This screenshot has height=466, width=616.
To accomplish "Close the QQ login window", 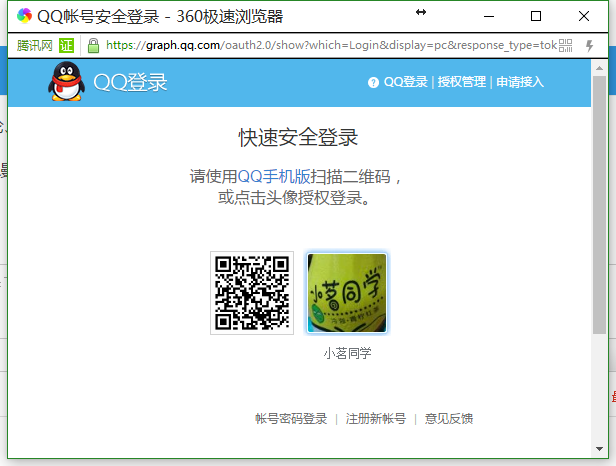I will click(584, 17).
